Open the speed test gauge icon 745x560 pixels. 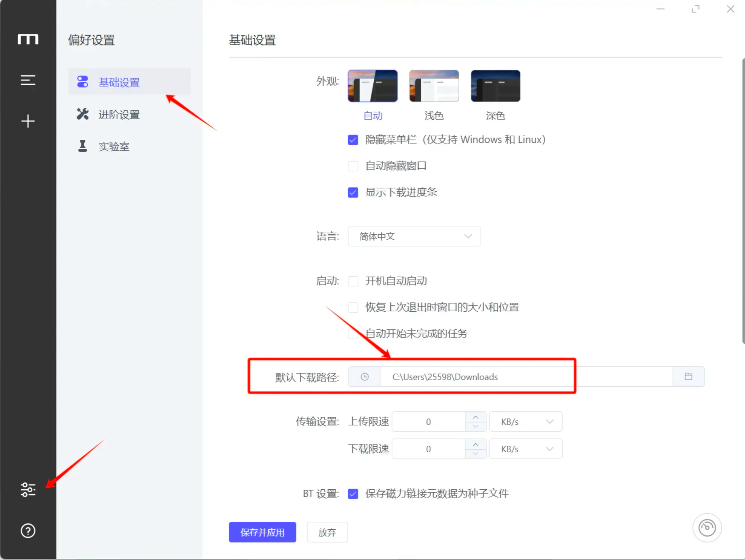(x=707, y=528)
